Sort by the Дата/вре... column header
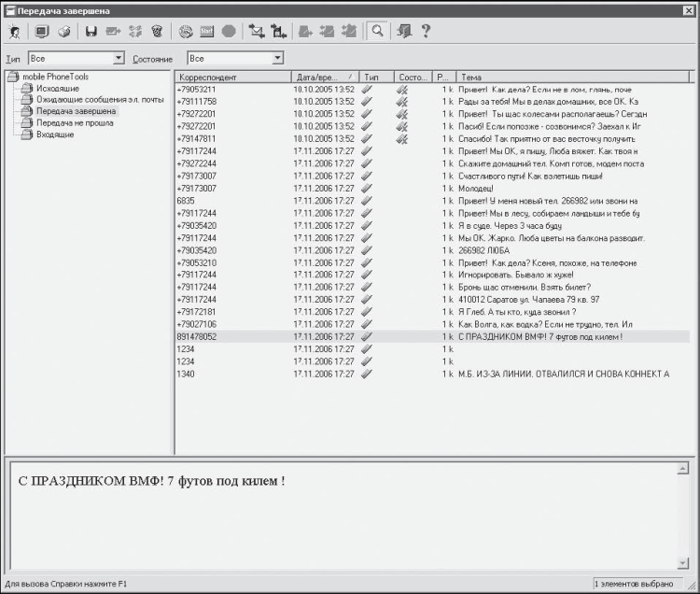Image resolution: width=700 pixels, height=594 pixels. click(325, 77)
